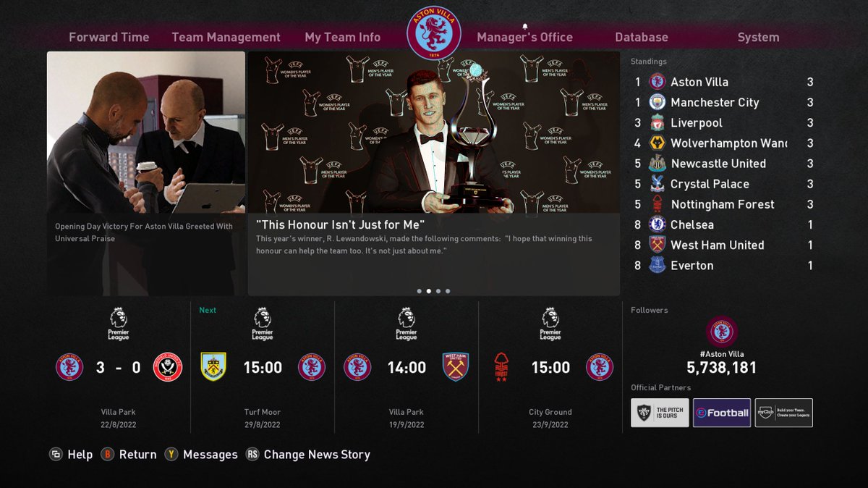Click the 23/9/2022 fixture date
Screen dimensions: 868x488
[550, 425]
